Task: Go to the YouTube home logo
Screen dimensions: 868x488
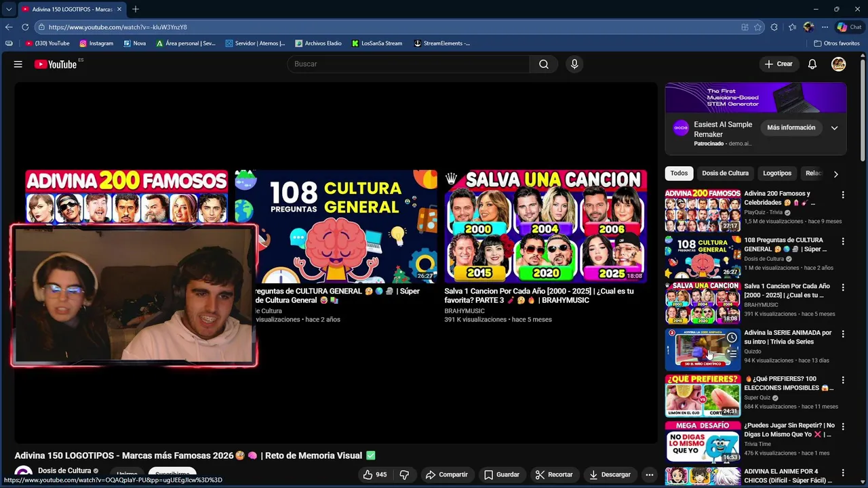Action: pyautogui.click(x=56, y=64)
